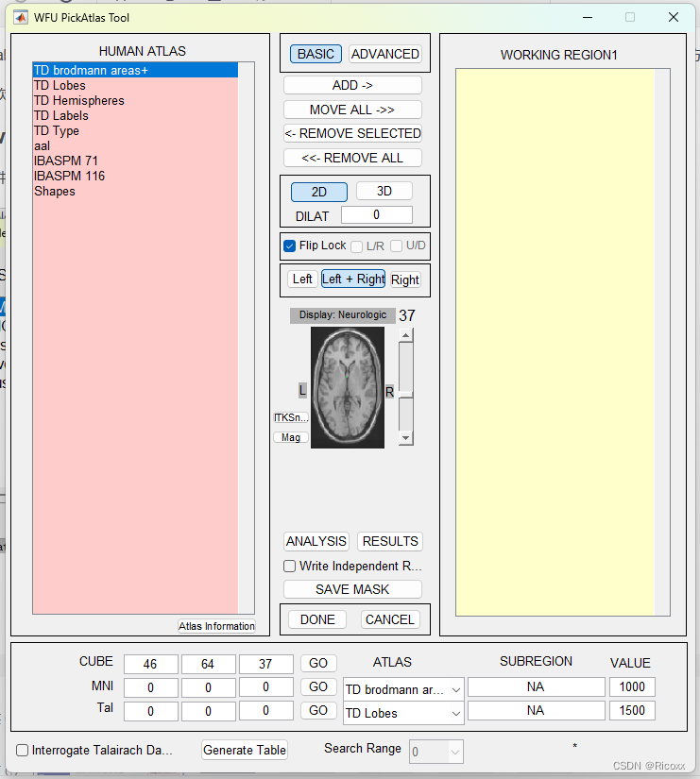The height and width of the screenshot is (779, 700).
Task: Click GO button for Tal row
Action: point(318,710)
